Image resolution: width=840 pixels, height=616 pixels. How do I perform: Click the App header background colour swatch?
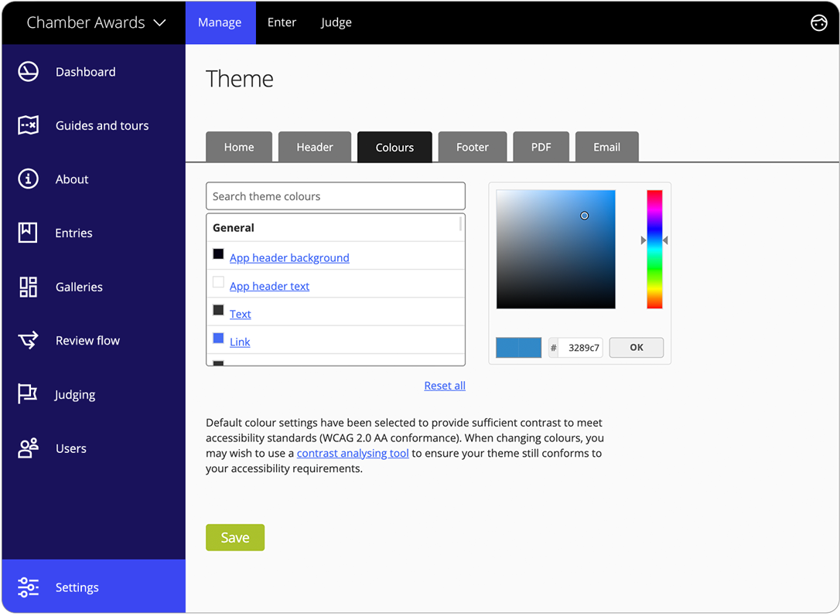coord(217,253)
